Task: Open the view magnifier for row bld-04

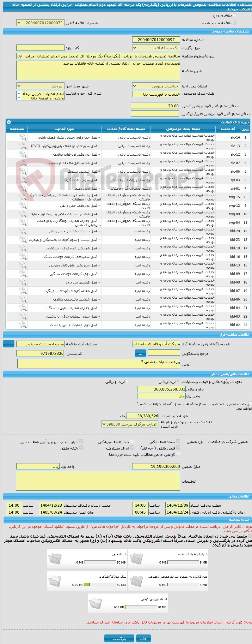Action: pos(22,308)
